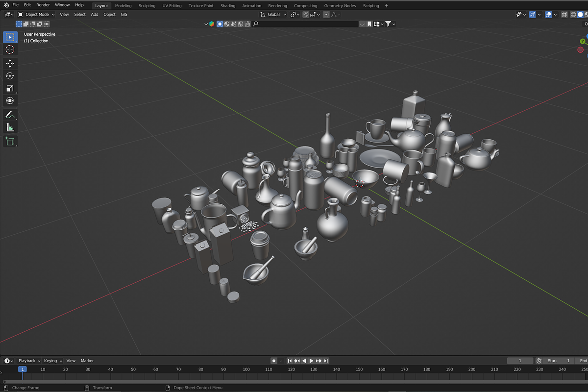The height and width of the screenshot is (392, 588).
Task: Switch to the Sculpting workspace tab
Action: click(147, 6)
